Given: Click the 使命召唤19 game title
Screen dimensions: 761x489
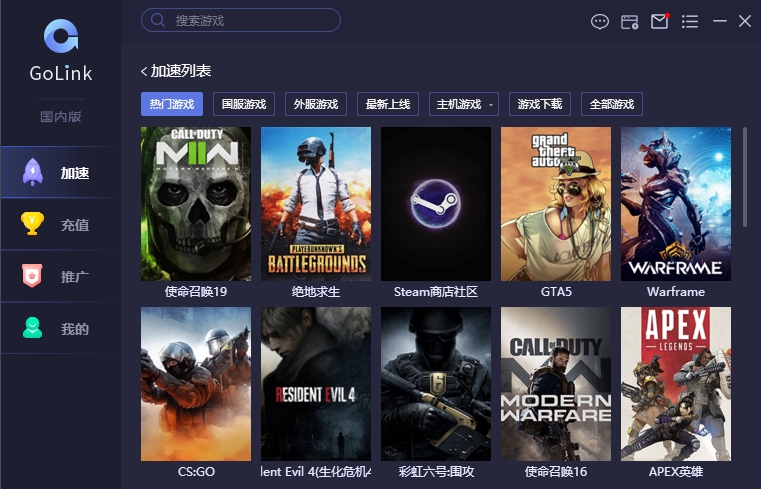Looking at the screenshot, I should click(196, 292).
